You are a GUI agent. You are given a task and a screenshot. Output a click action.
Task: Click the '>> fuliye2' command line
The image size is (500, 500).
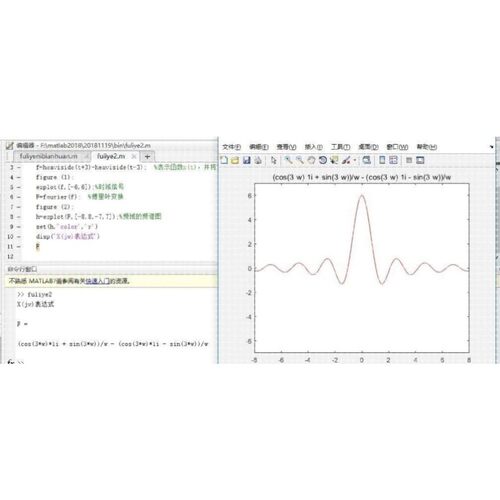point(34,294)
